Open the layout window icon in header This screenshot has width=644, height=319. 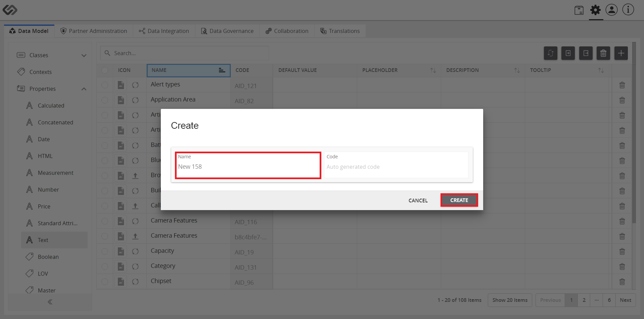click(579, 10)
